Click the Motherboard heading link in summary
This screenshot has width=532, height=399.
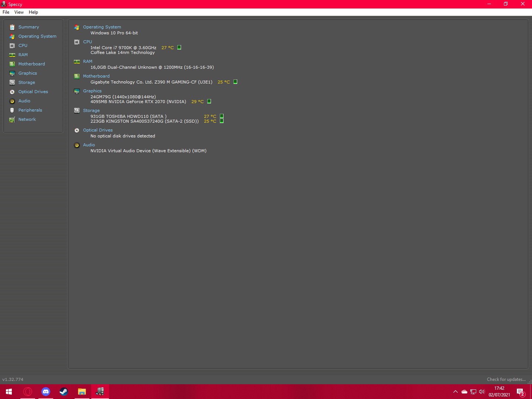coord(96,76)
